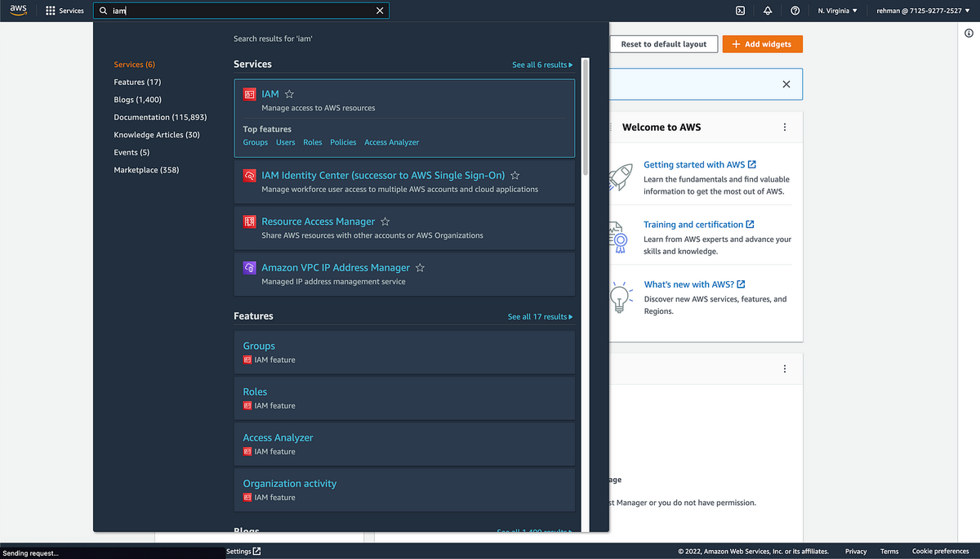Click the AWS logo home icon
The width and height of the screenshot is (980, 559).
(19, 11)
